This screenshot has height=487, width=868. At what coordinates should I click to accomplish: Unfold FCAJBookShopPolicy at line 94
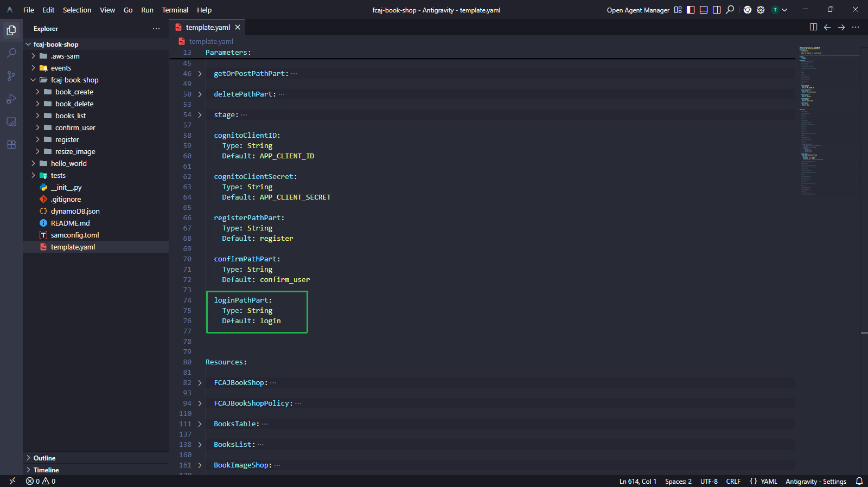click(200, 403)
